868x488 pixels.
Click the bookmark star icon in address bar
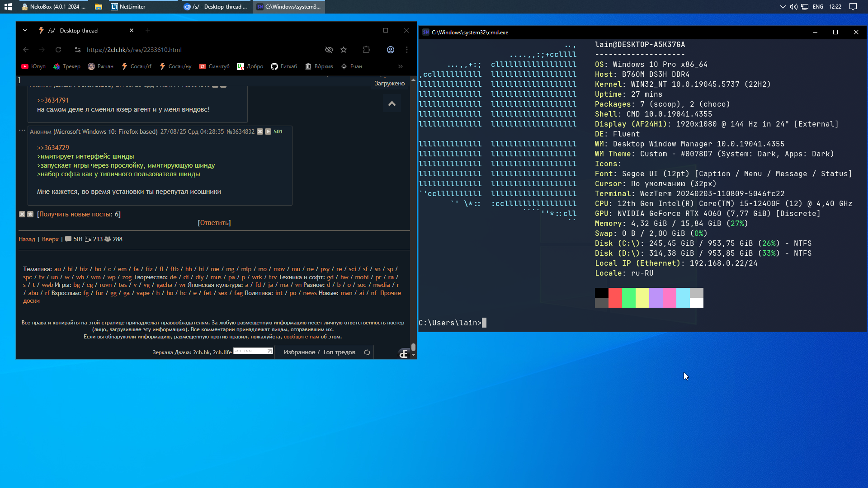(x=344, y=50)
